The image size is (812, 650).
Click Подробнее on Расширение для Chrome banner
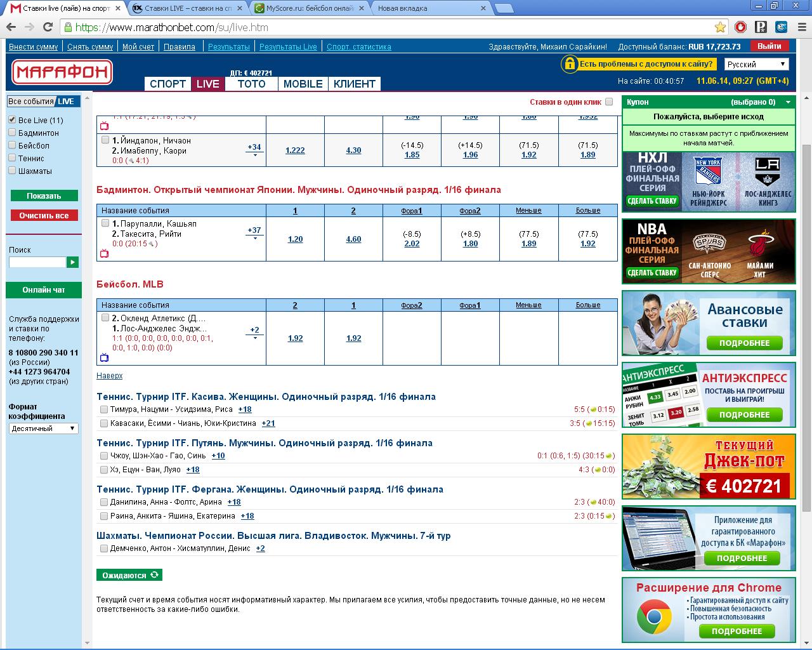[x=737, y=632]
